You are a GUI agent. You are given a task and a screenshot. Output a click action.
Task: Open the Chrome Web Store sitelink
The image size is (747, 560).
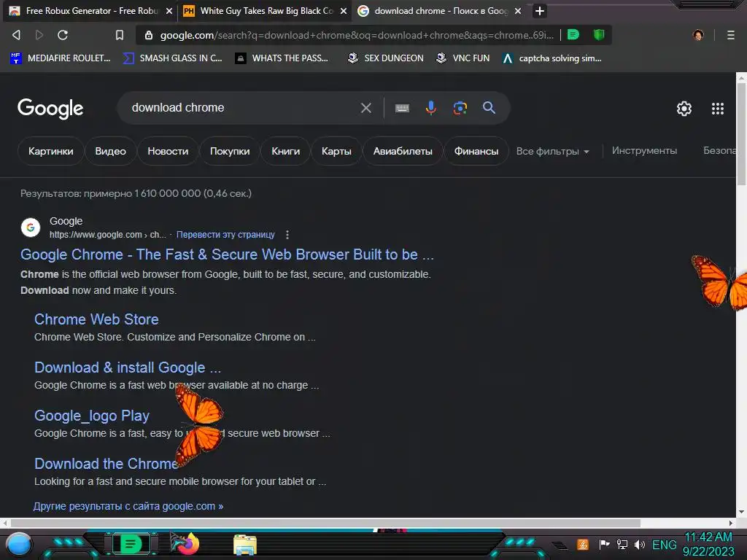pos(96,319)
